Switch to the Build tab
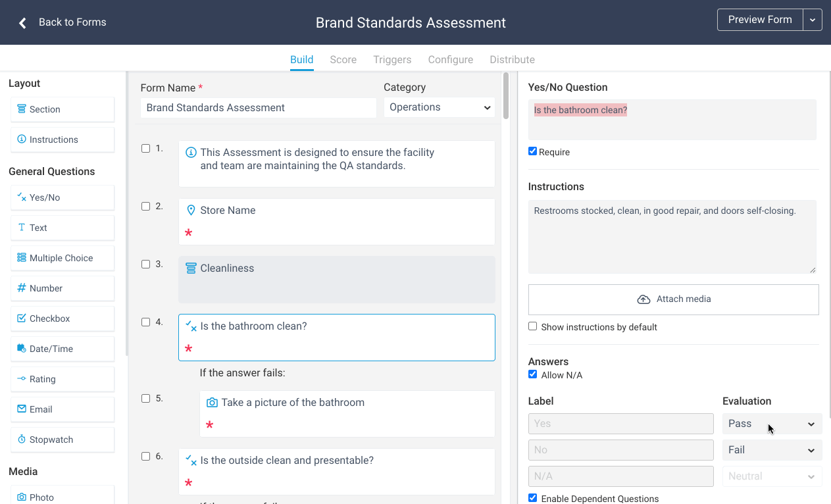831x504 pixels. pyautogui.click(x=302, y=59)
